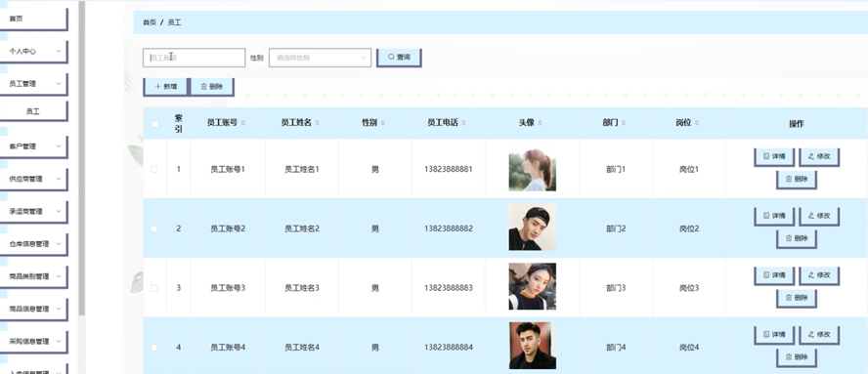Sort by 头像 column arrows
Viewport: 868px width, 374px height.
540,123
